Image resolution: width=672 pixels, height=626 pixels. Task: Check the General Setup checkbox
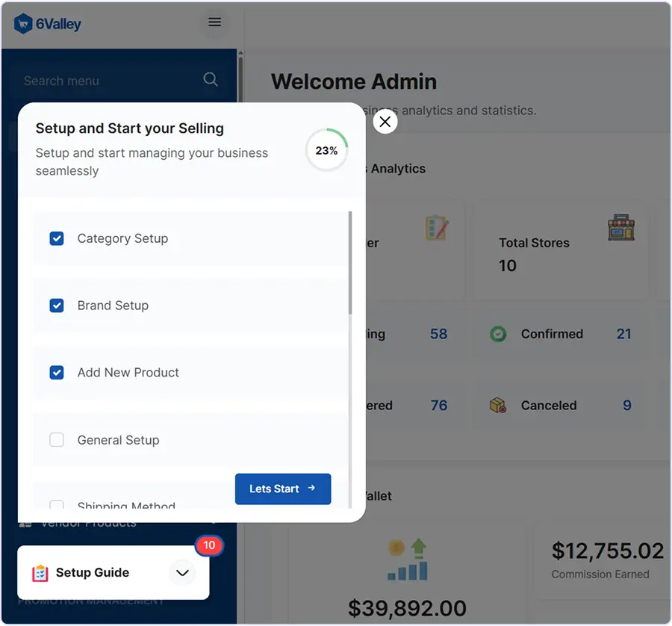[x=57, y=440]
